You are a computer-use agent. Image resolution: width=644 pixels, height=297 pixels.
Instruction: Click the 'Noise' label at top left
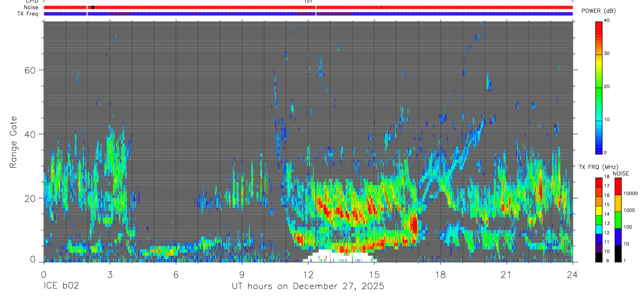coord(31,7)
